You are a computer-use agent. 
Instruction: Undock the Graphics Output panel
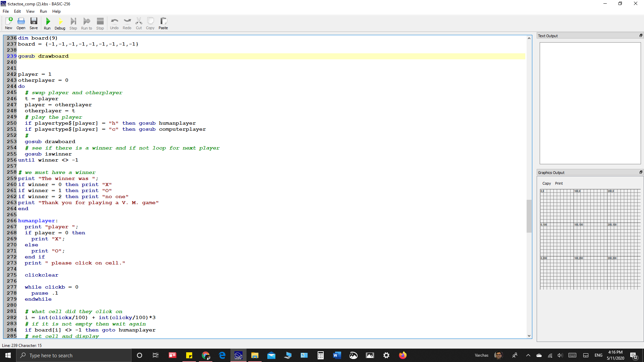[x=641, y=172]
